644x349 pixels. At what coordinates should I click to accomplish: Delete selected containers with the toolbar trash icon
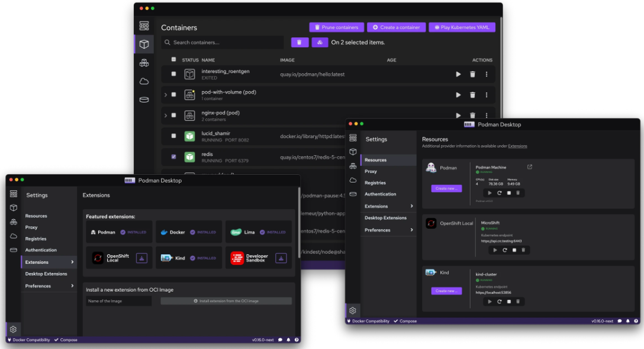pos(300,42)
